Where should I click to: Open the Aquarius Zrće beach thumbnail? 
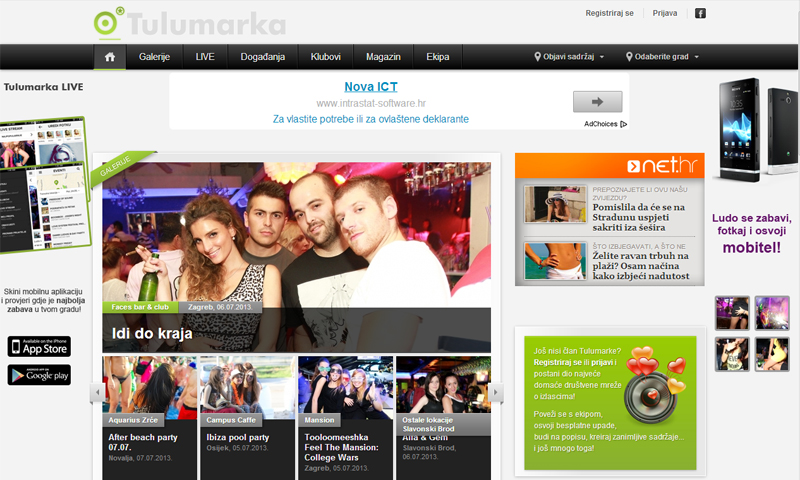[149, 385]
